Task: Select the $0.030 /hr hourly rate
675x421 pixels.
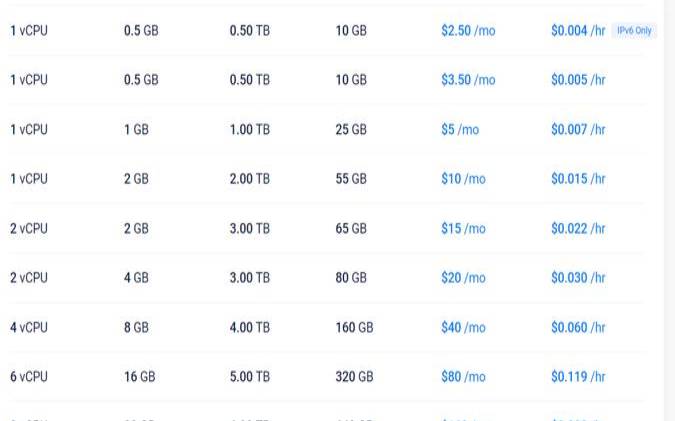Action: pyautogui.click(x=578, y=278)
